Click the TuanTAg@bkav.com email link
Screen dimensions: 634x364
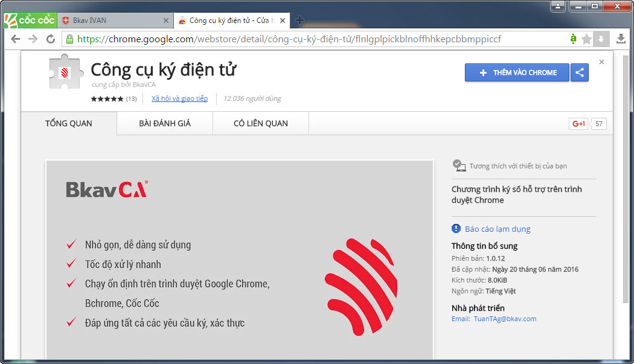pyautogui.click(x=505, y=319)
